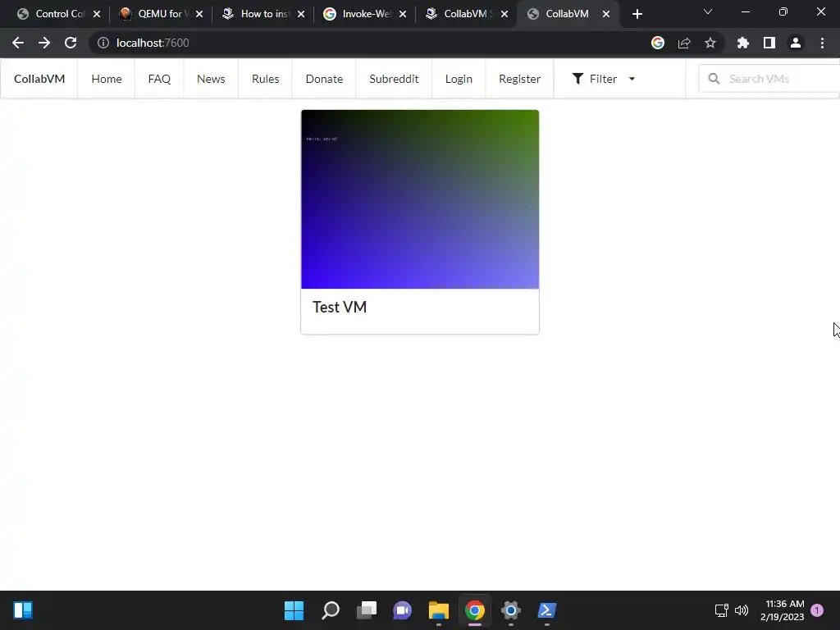Go forward with the browser forward arrow
The width and height of the screenshot is (840, 630).
coord(44,43)
